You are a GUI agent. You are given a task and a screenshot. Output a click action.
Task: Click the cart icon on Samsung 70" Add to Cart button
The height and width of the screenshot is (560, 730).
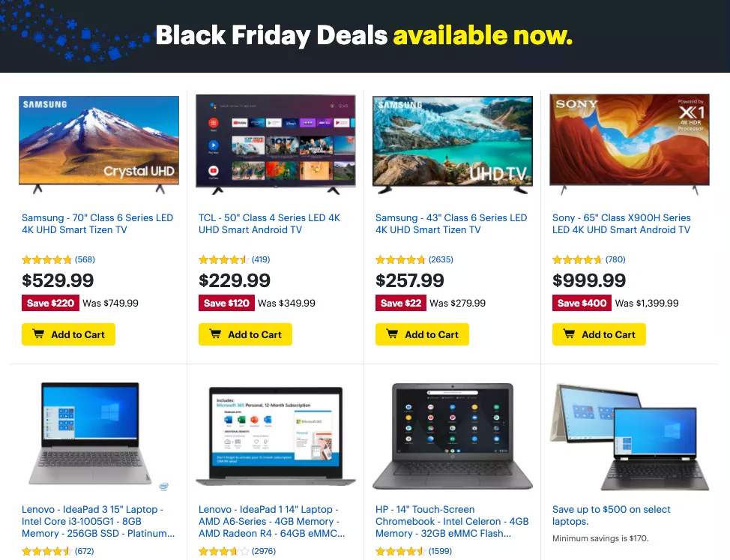point(40,334)
